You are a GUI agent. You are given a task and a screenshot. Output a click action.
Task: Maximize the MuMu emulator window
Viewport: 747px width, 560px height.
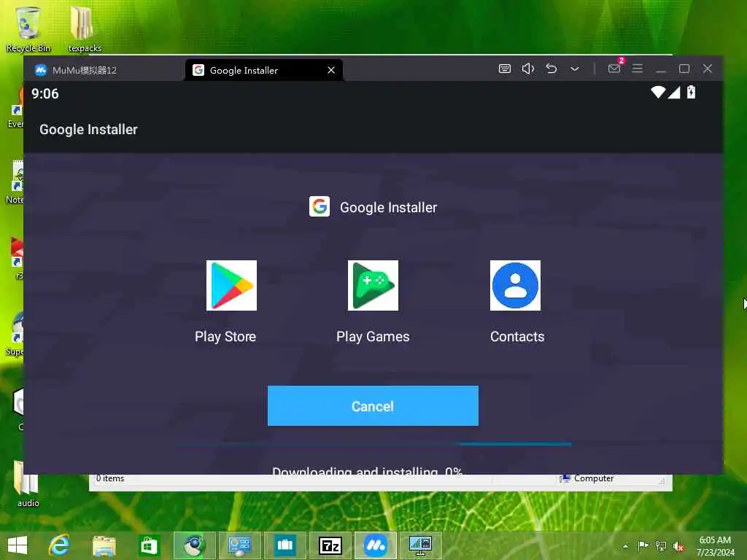pyautogui.click(x=684, y=69)
